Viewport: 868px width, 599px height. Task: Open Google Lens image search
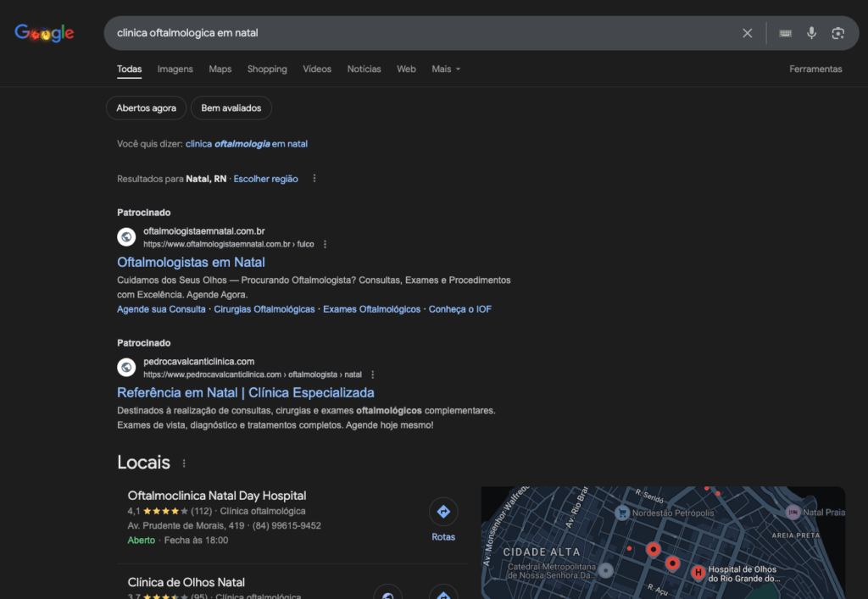pos(837,33)
